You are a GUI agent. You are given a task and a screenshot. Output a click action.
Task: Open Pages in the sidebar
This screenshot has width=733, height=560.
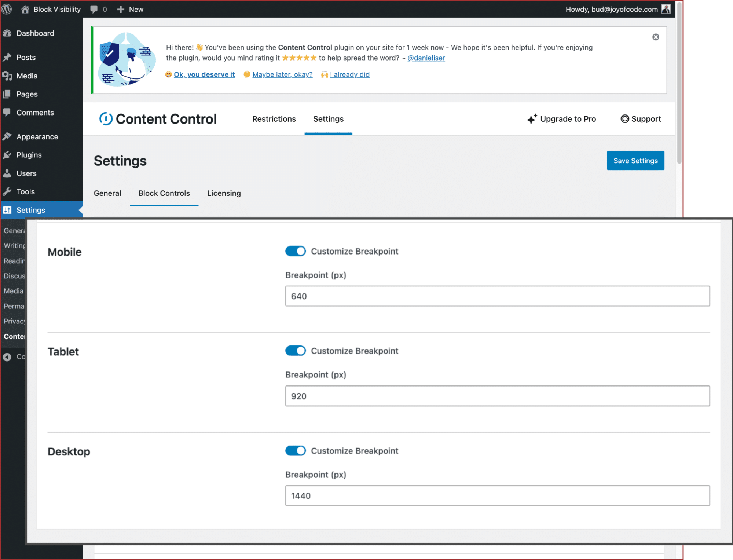pos(41,94)
